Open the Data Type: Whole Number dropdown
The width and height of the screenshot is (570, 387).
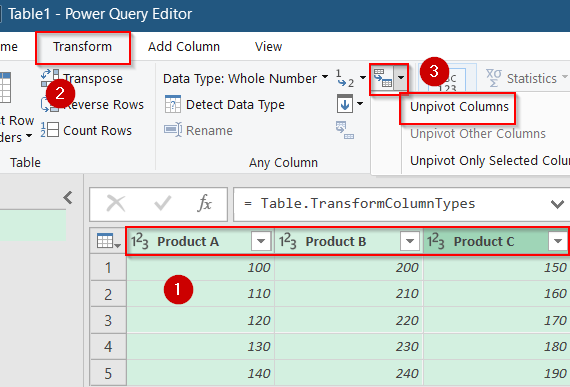tap(245, 78)
